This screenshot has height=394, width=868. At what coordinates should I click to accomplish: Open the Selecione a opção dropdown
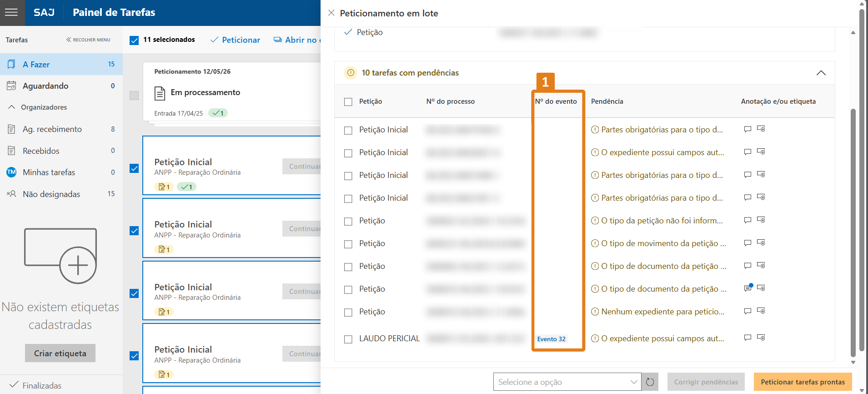pyautogui.click(x=567, y=382)
